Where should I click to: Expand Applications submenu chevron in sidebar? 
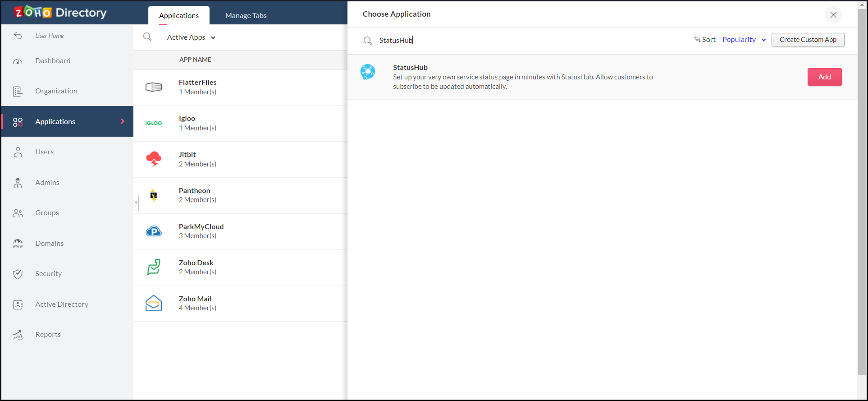point(123,121)
